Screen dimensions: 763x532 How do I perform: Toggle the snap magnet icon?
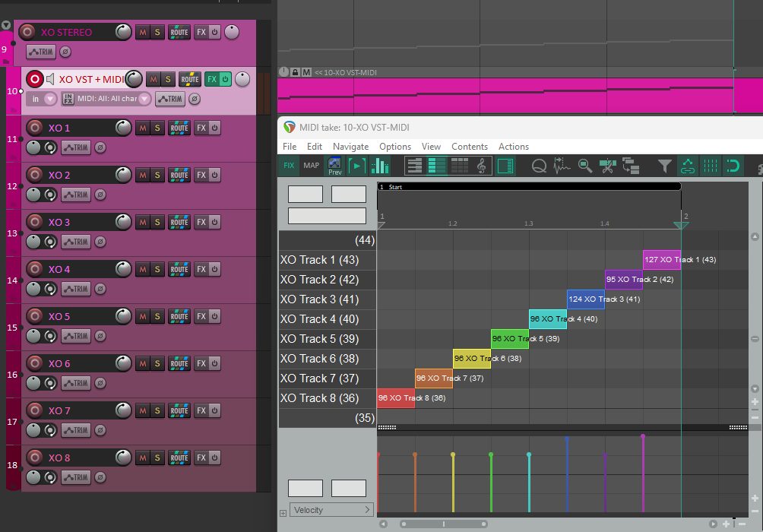click(733, 166)
